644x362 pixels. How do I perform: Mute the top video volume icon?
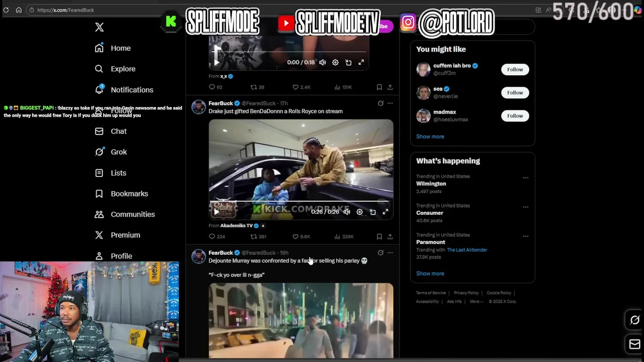click(x=323, y=62)
